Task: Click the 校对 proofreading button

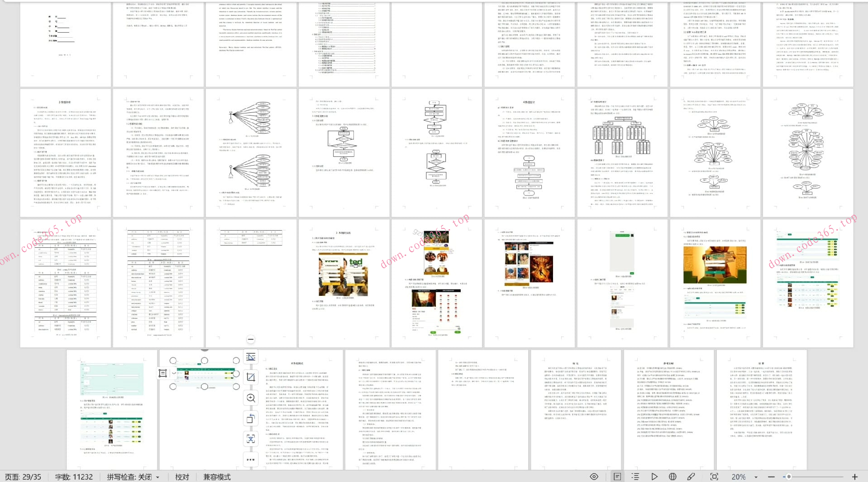Action: point(182,477)
